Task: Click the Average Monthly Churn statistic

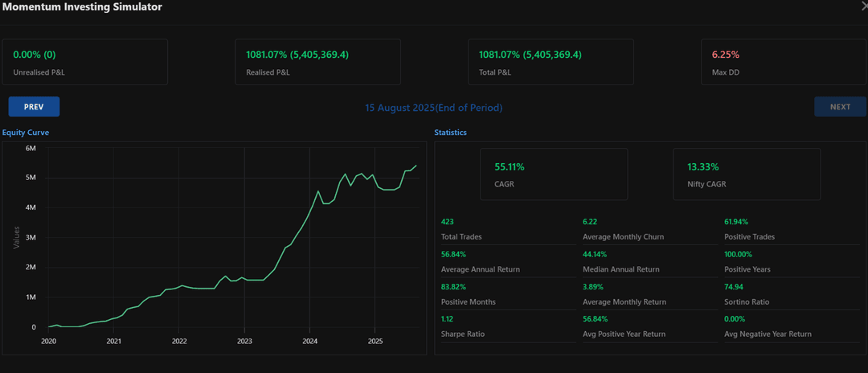Action: pyautogui.click(x=623, y=229)
